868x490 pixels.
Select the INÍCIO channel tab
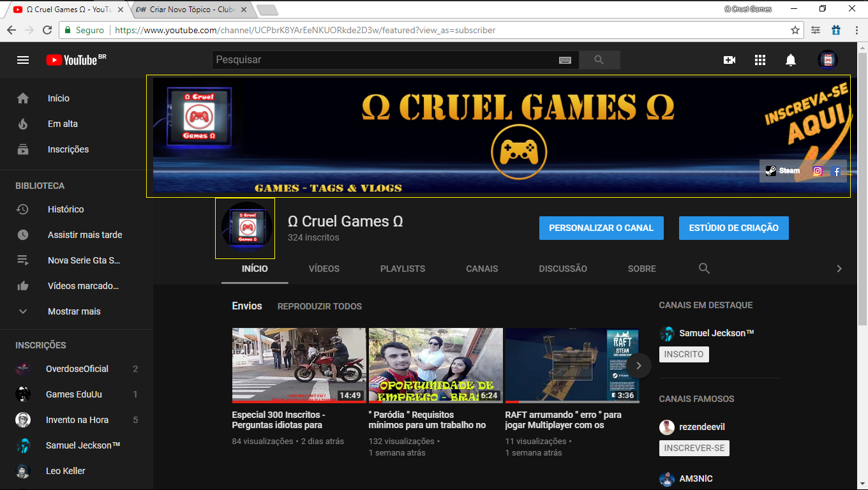click(x=255, y=269)
